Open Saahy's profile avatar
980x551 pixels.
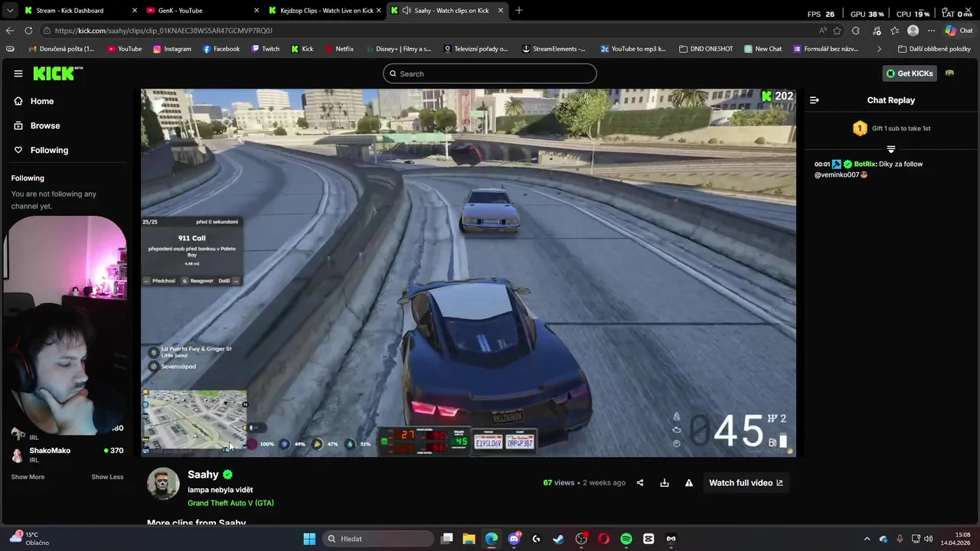163,484
